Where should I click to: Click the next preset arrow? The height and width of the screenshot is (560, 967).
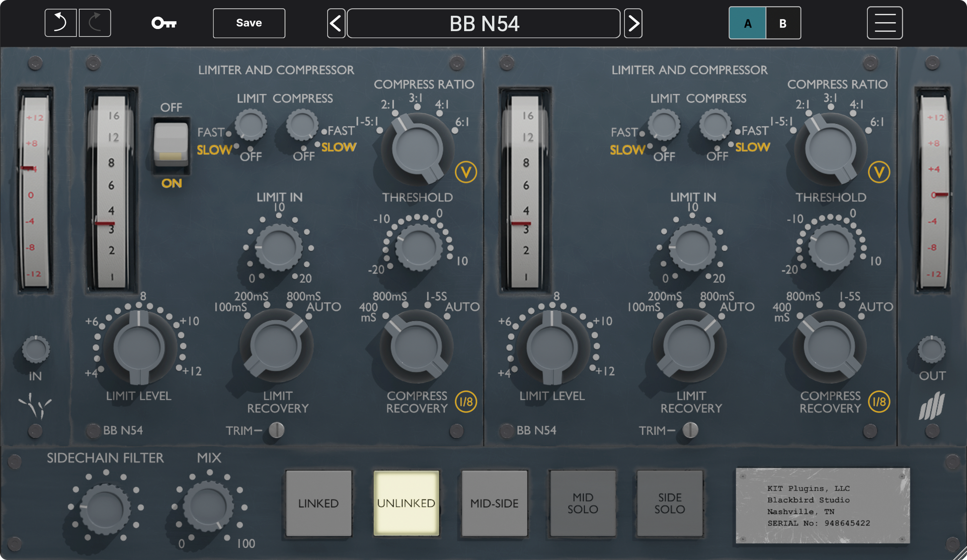(633, 23)
